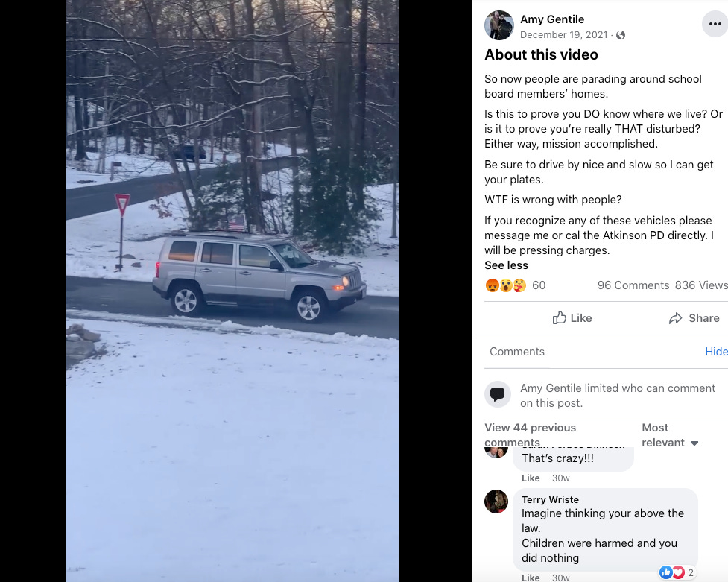Image resolution: width=728 pixels, height=582 pixels.
Task: Collapse the post text with See less
Action: 506,265
